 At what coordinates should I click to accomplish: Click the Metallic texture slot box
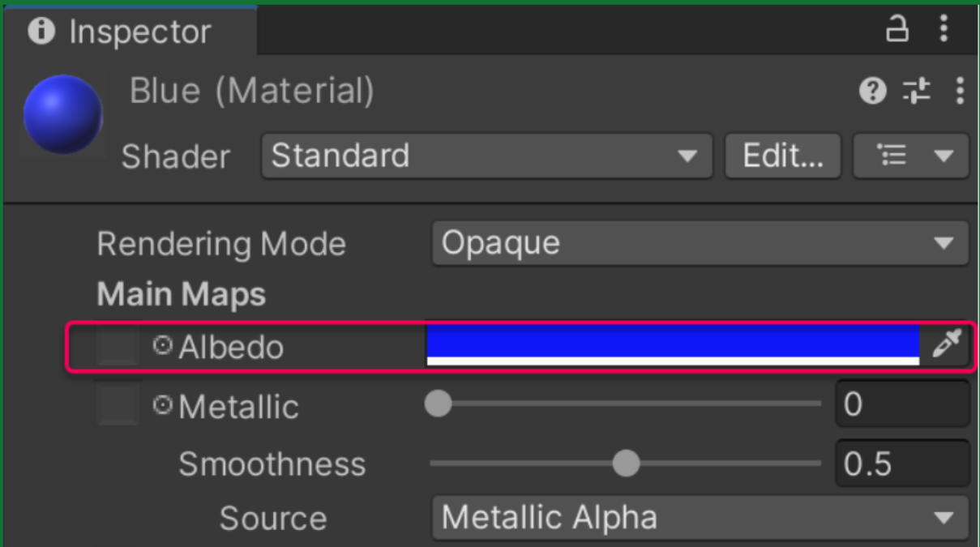tap(118, 404)
